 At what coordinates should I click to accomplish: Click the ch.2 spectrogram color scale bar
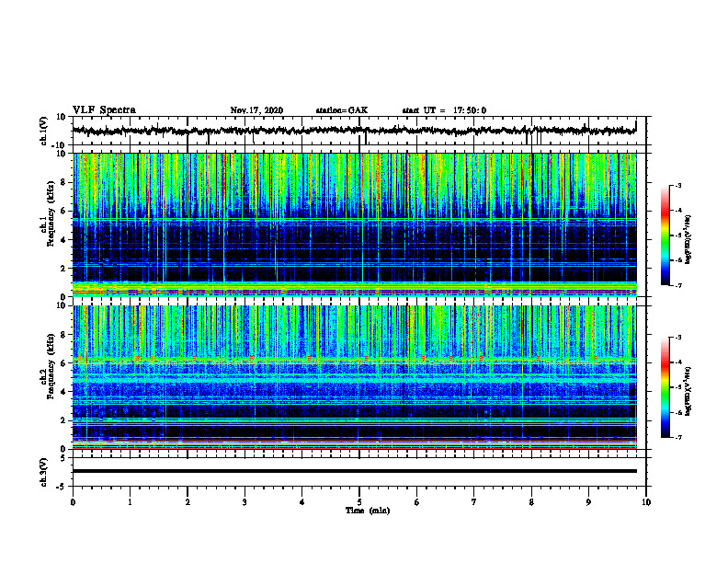665,387
